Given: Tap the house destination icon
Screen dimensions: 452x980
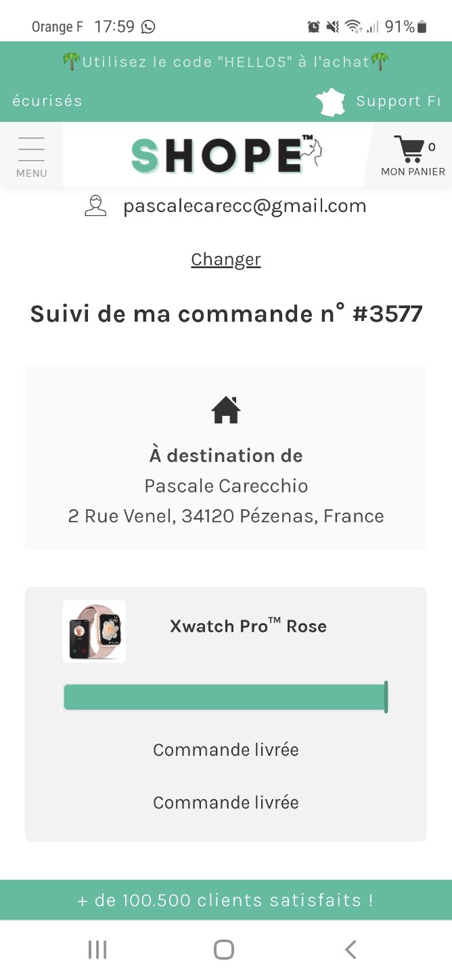Looking at the screenshot, I should point(226,410).
